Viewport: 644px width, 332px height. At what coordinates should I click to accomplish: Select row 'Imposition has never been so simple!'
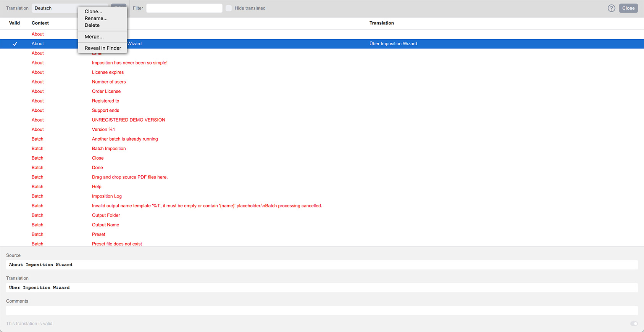coord(322,63)
